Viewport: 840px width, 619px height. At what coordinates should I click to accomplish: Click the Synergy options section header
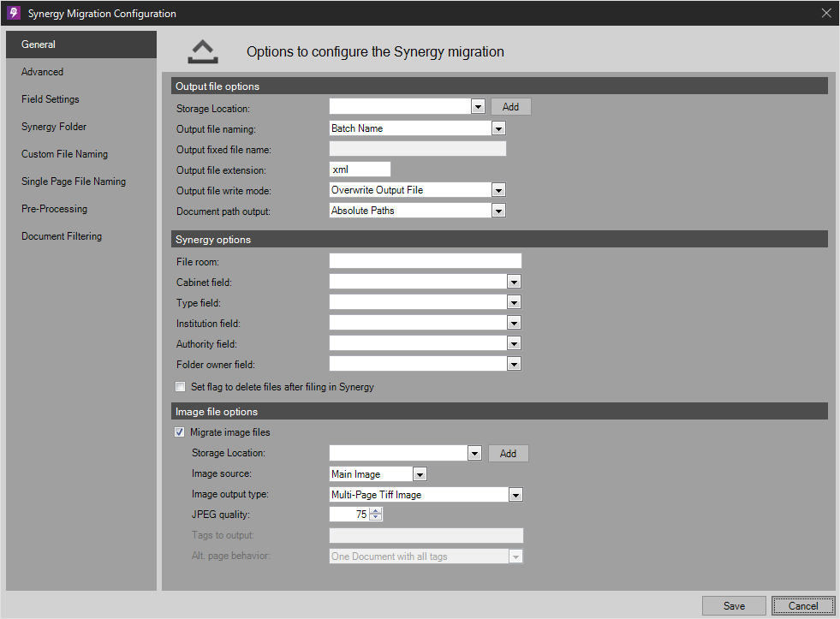click(x=499, y=239)
